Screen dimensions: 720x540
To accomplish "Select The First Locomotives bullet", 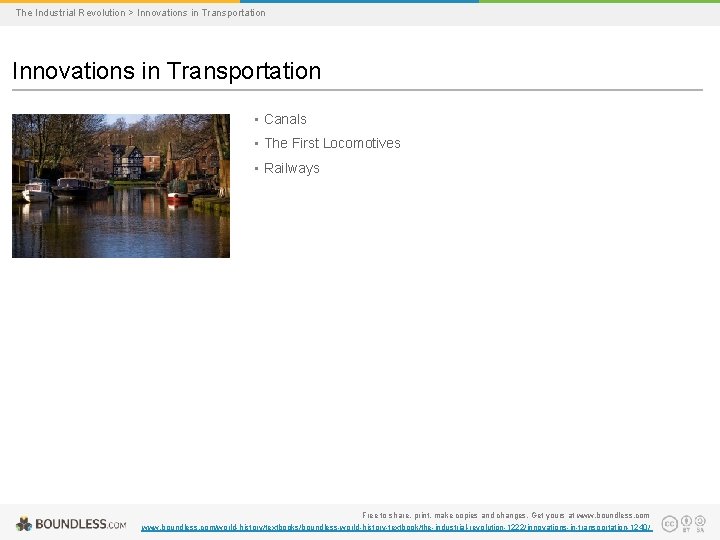I will tap(332, 143).
